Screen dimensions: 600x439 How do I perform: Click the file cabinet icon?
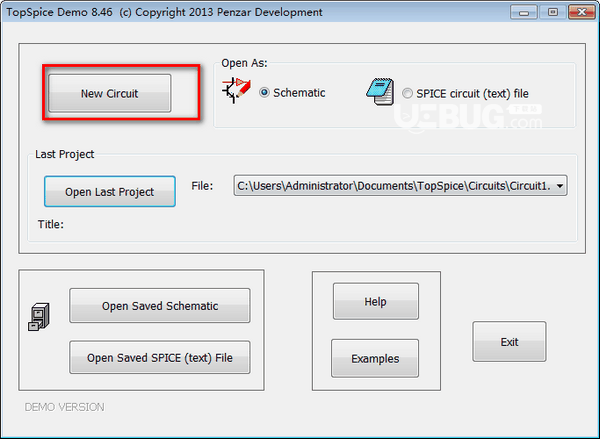tap(39, 317)
